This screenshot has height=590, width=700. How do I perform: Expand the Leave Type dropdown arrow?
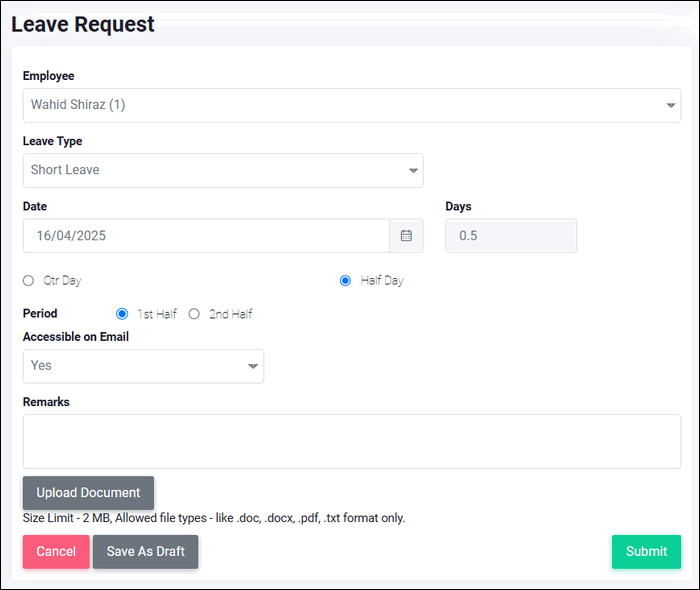[x=413, y=170]
